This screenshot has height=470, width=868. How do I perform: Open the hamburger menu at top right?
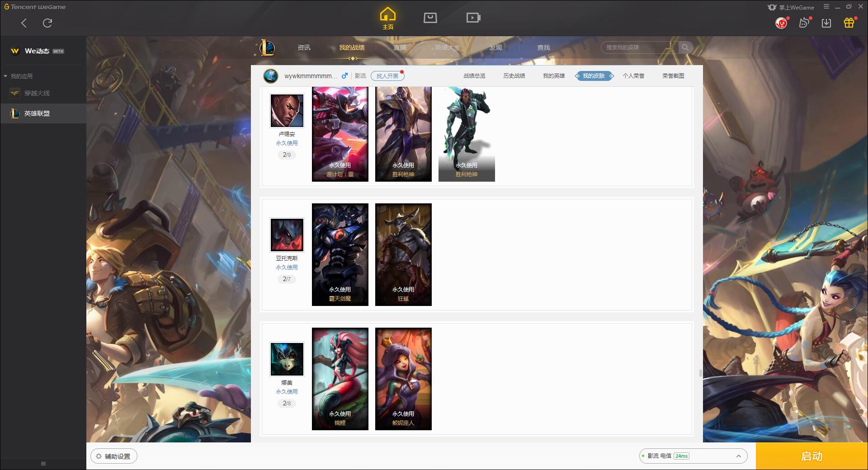826,7
